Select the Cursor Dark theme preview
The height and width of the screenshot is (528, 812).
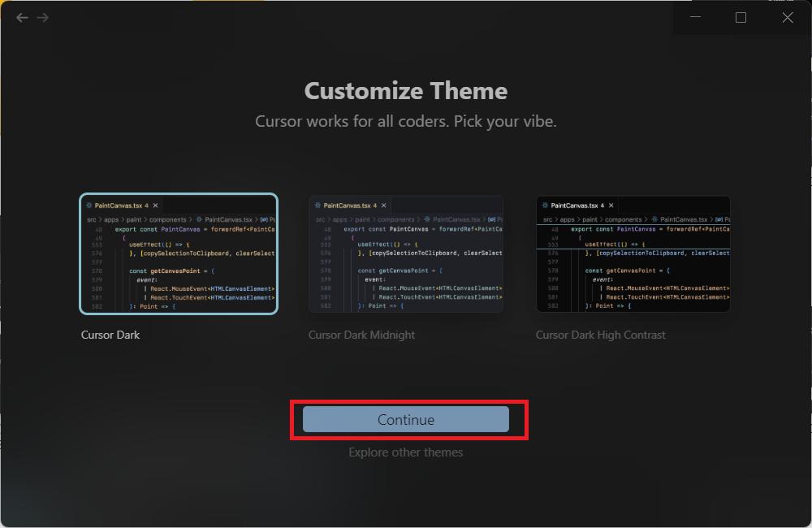tap(179, 254)
